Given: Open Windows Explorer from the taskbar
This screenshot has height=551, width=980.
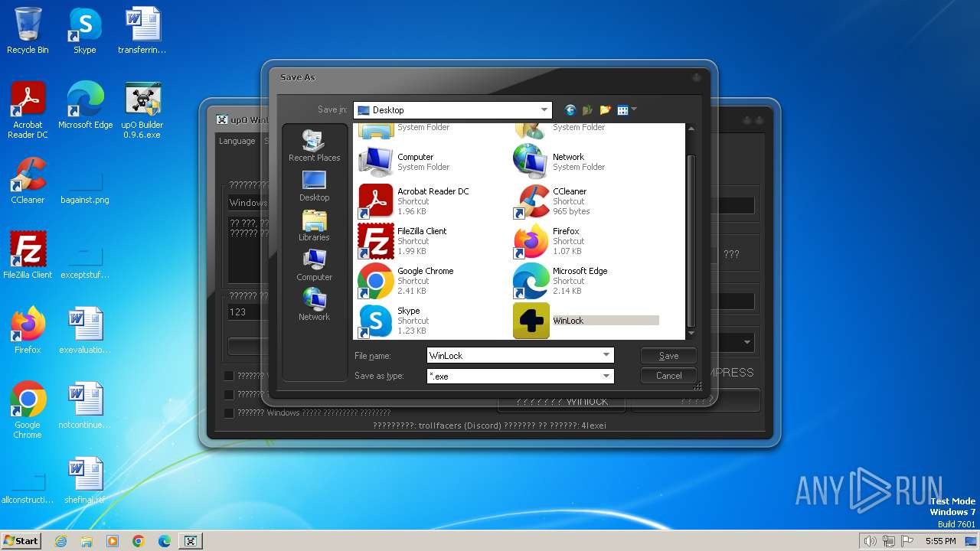Looking at the screenshot, I should coord(87,541).
